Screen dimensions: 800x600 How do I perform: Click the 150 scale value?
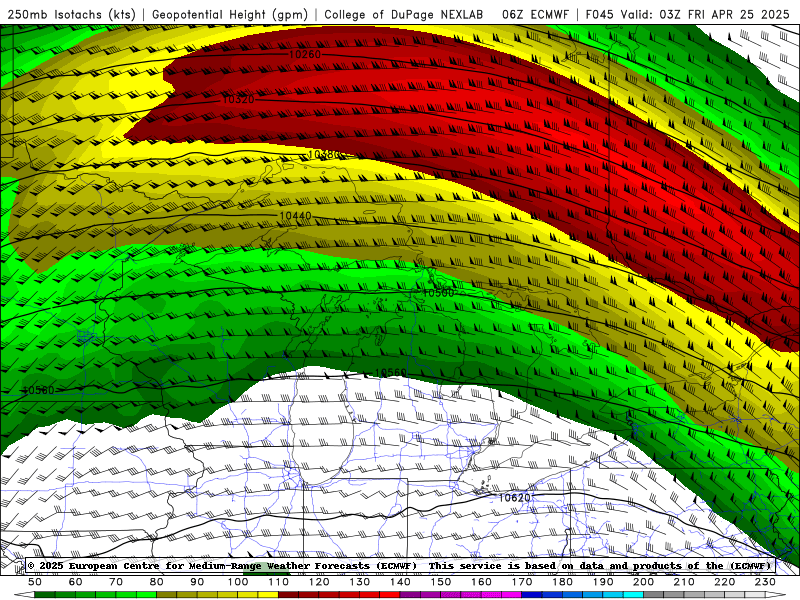point(441,582)
